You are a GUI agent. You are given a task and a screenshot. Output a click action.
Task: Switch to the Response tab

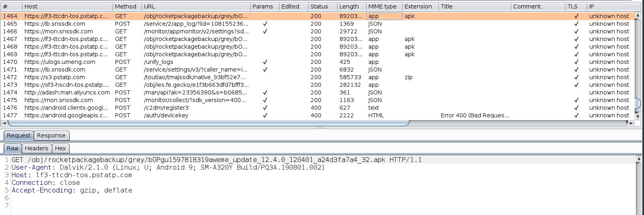pyautogui.click(x=51, y=135)
